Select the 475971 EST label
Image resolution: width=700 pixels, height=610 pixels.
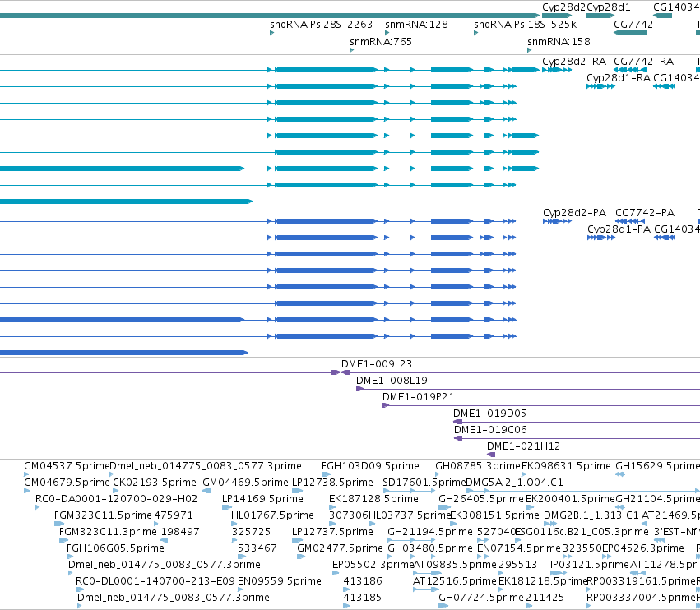(x=174, y=515)
